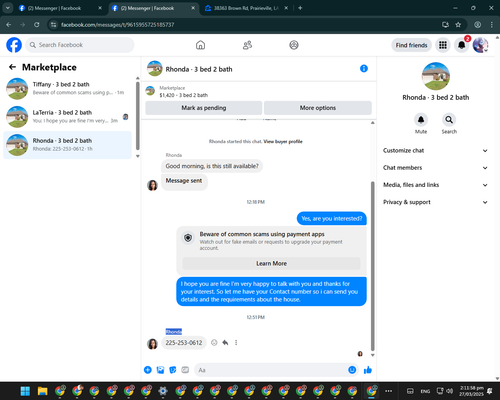The image size is (500, 400).
Task: Click the browser address bar
Action: coord(247,25)
